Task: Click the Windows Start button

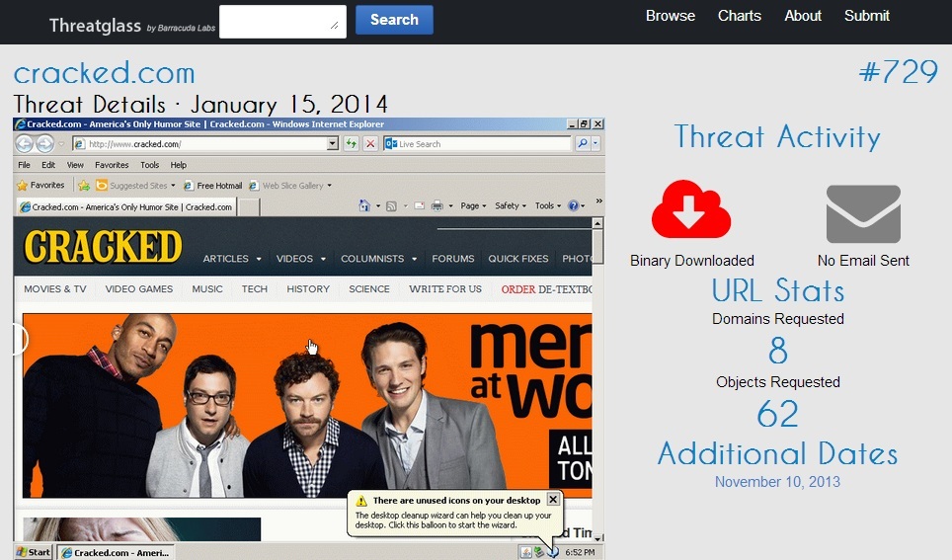Action: point(34,552)
